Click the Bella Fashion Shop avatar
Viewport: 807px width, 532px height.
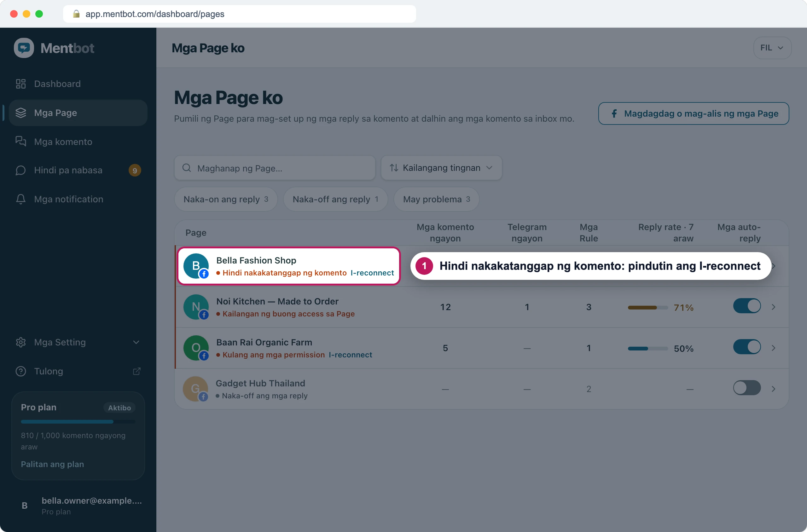pyautogui.click(x=196, y=266)
